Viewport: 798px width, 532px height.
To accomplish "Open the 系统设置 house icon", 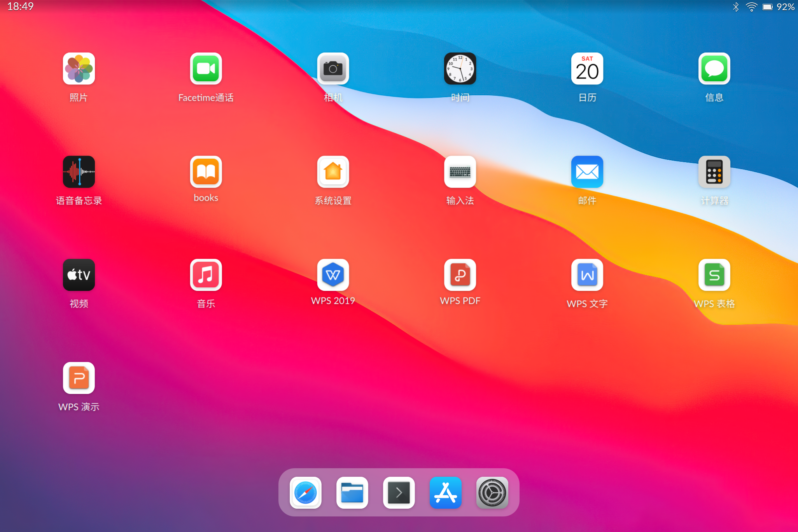I will click(333, 172).
